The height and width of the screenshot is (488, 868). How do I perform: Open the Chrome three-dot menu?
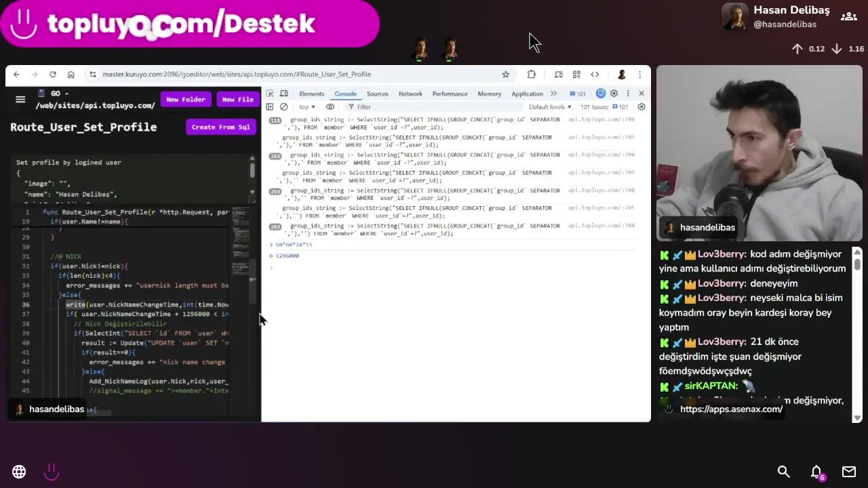coord(639,75)
